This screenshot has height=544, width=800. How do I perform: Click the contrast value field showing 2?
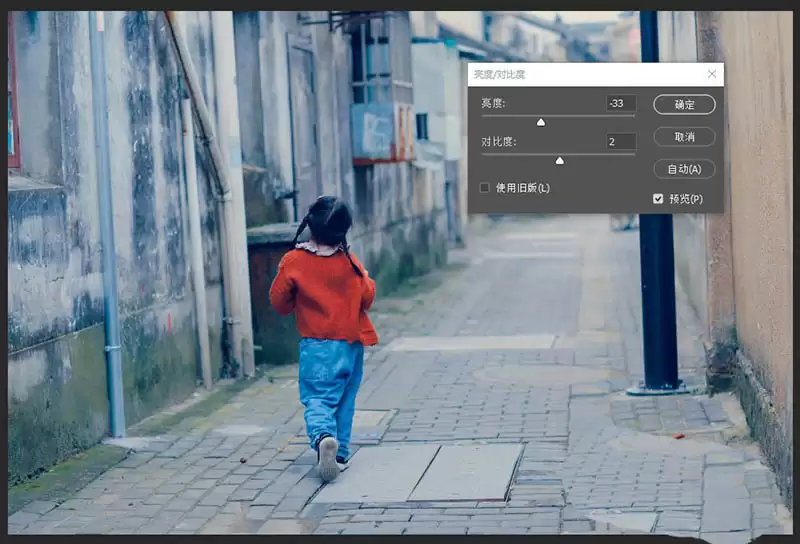tap(621, 141)
